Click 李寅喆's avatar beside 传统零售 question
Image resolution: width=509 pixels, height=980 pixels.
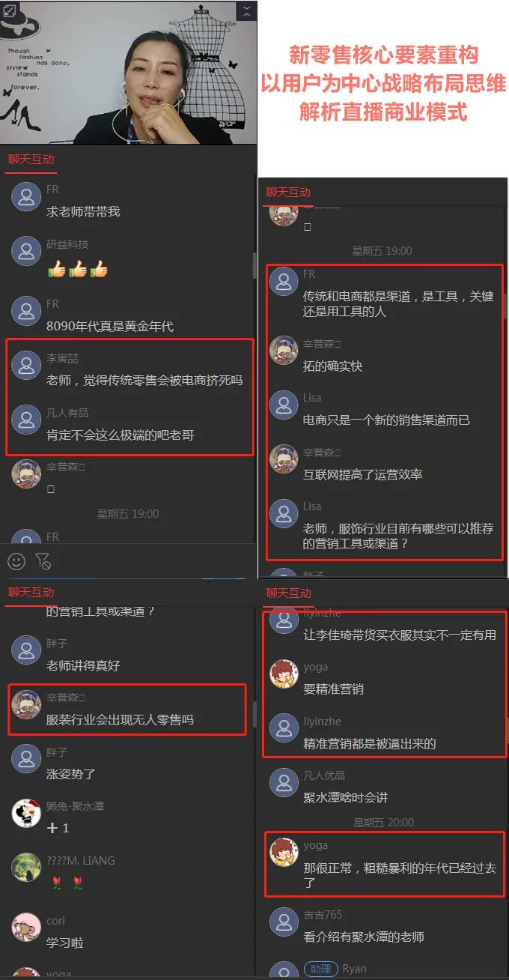pos(26,365)
